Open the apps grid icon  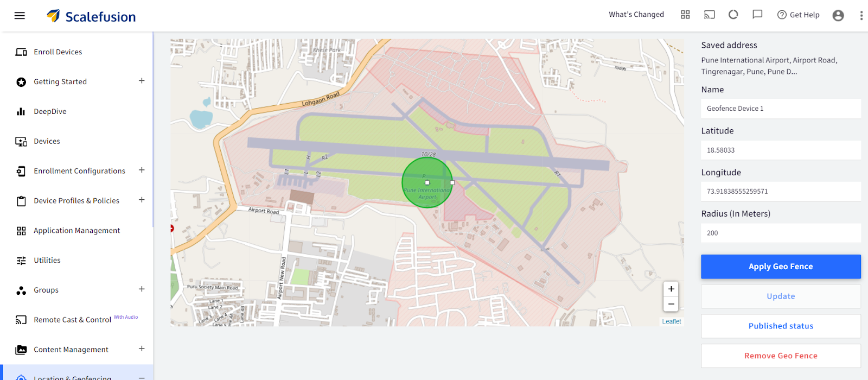coord(685,15)
